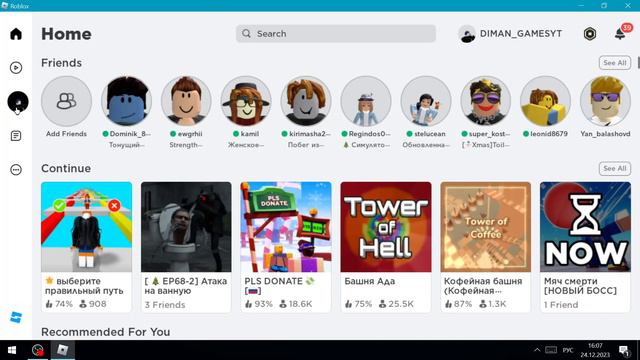Click the 1 Friend label under Мяч смерти
640x360 pixels.
(x=561, y=305)
